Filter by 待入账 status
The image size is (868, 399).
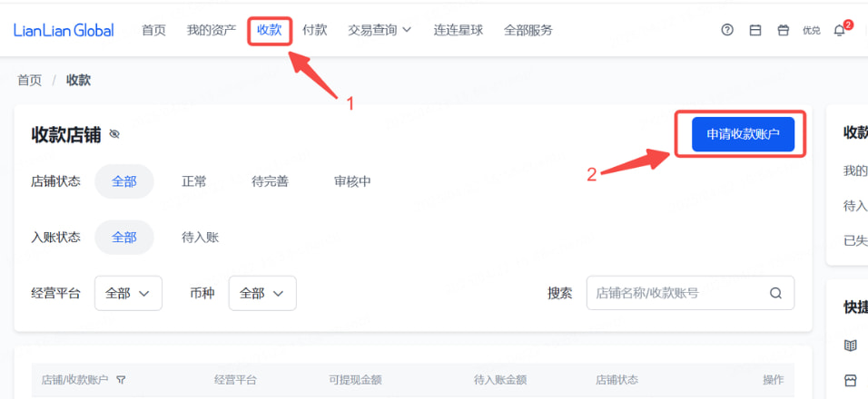201,237
